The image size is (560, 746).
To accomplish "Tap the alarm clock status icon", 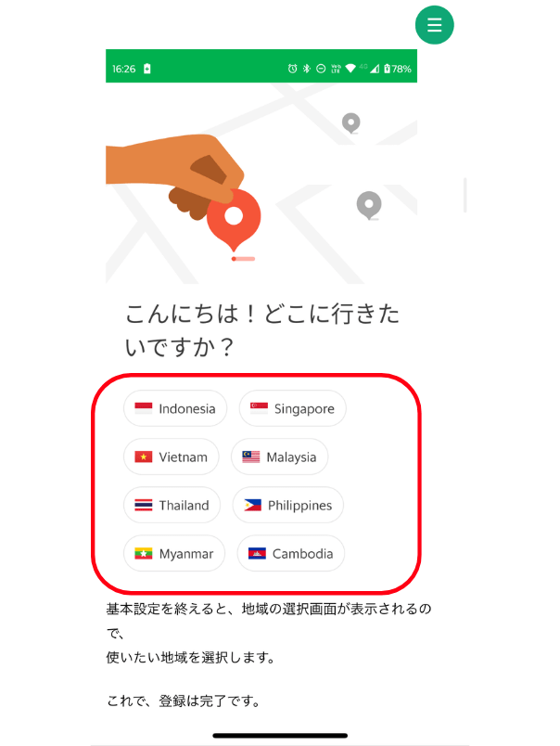I will tap(292, 69).
